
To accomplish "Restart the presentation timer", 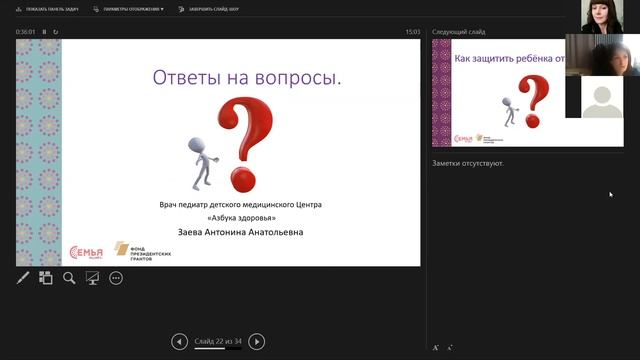I will [x=56, y=32].
